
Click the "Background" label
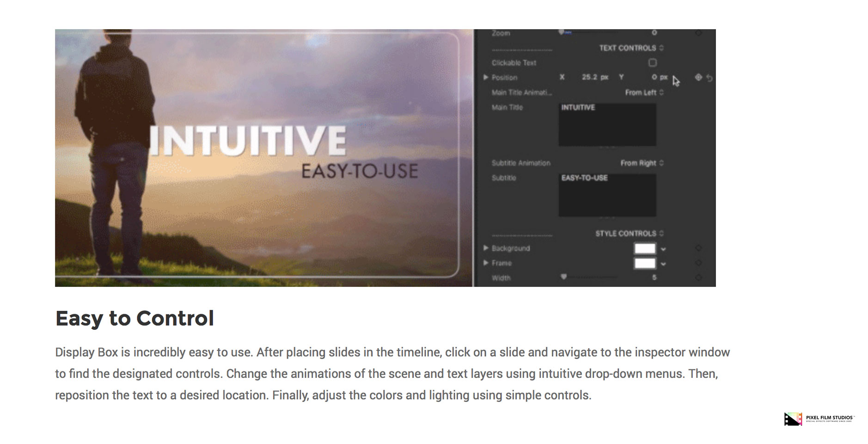coord(511,248)
